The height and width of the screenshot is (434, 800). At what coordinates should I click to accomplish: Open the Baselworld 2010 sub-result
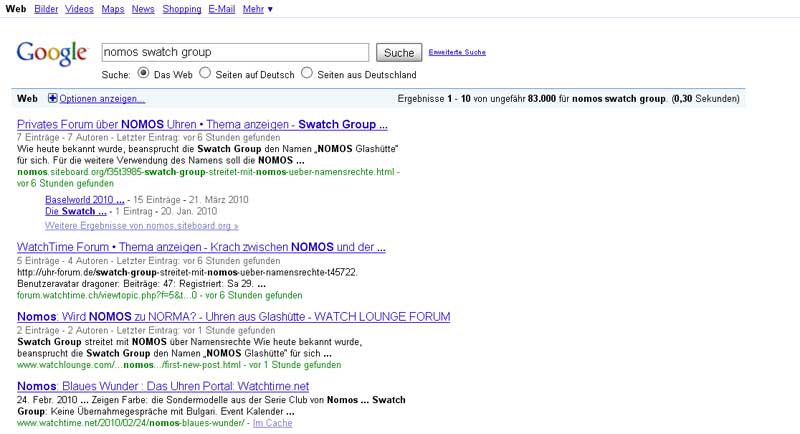[x=85, y=199]
